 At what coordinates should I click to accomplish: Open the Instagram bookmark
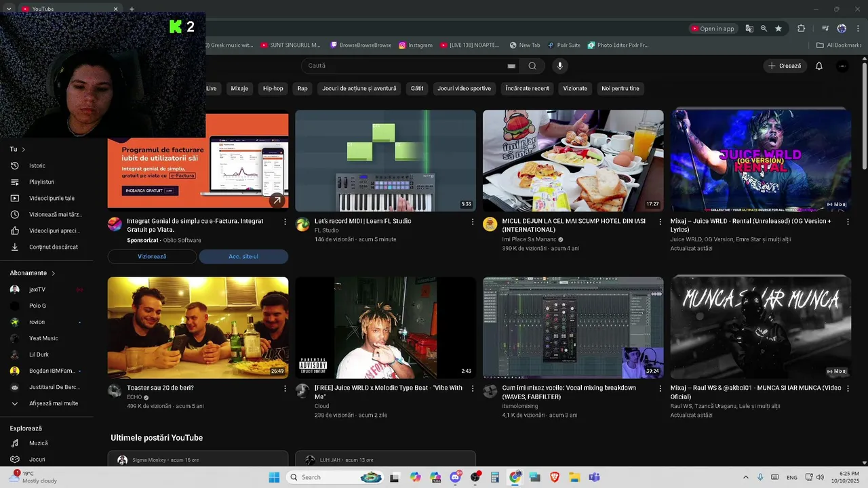416,45
